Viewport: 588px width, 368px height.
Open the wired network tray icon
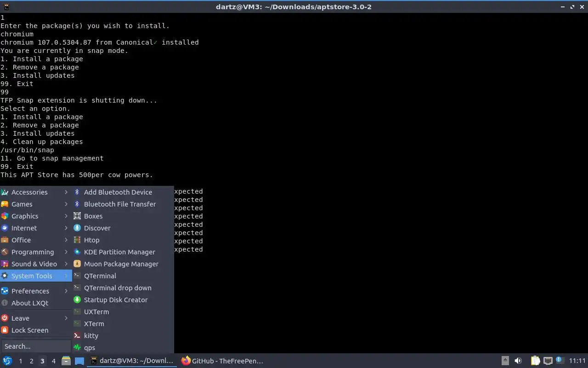(548, 361)
